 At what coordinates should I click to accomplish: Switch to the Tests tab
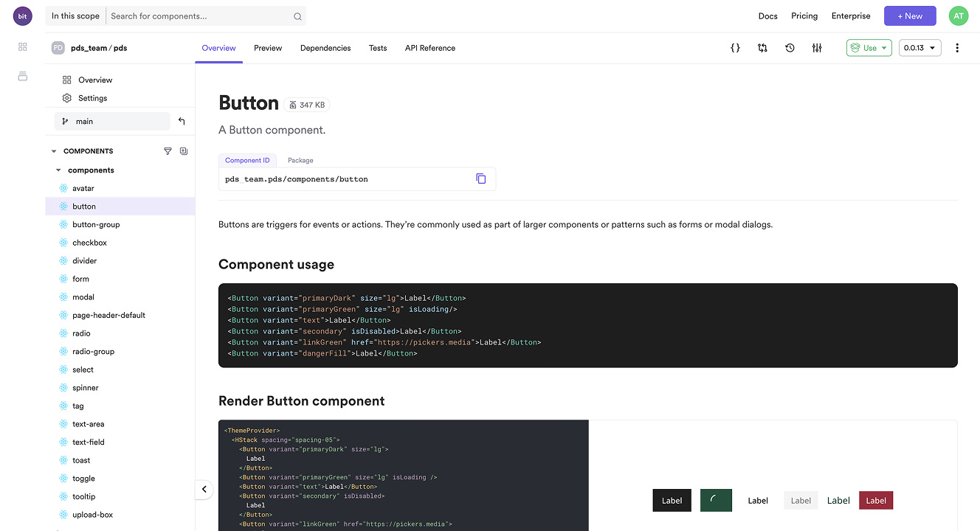378,48
